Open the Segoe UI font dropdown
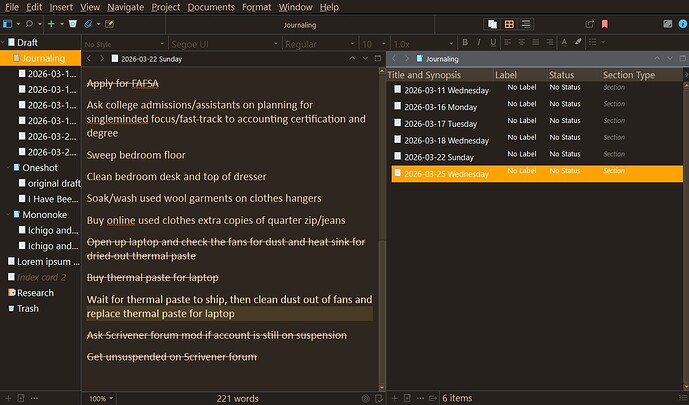This screenshot has height=405, width=689. pos(225,44)
